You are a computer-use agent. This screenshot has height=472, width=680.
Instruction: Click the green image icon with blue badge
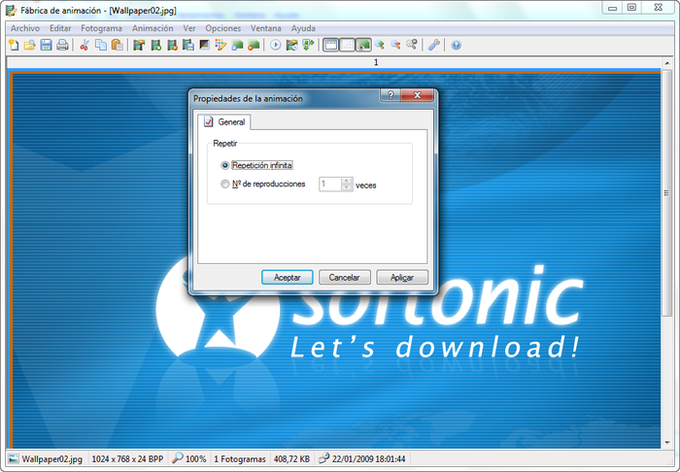click(237, 45)
